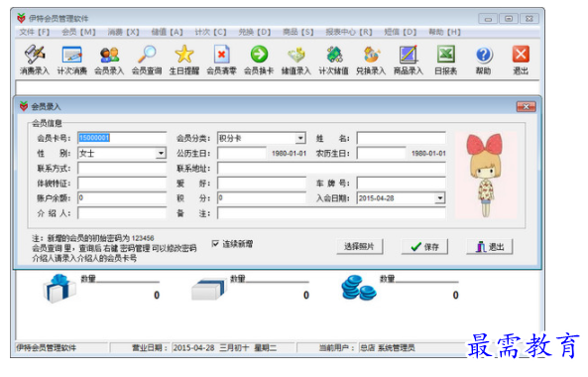588x377 pixels.
Task: Open the 计次 [C] menu
Action: point(210,32)
